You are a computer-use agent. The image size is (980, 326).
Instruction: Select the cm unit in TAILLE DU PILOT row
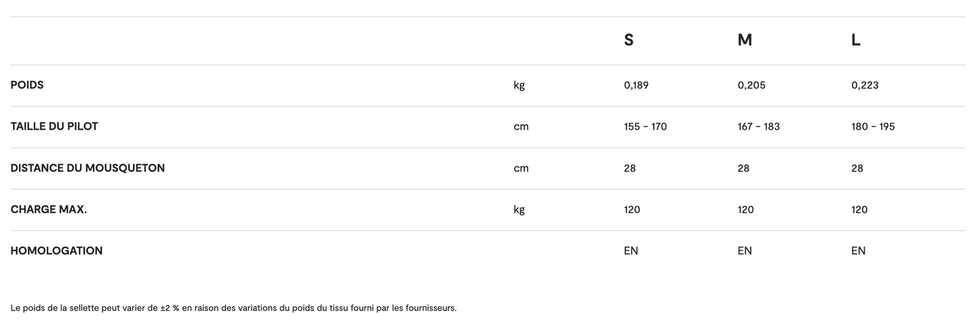(x=521, y=126)
